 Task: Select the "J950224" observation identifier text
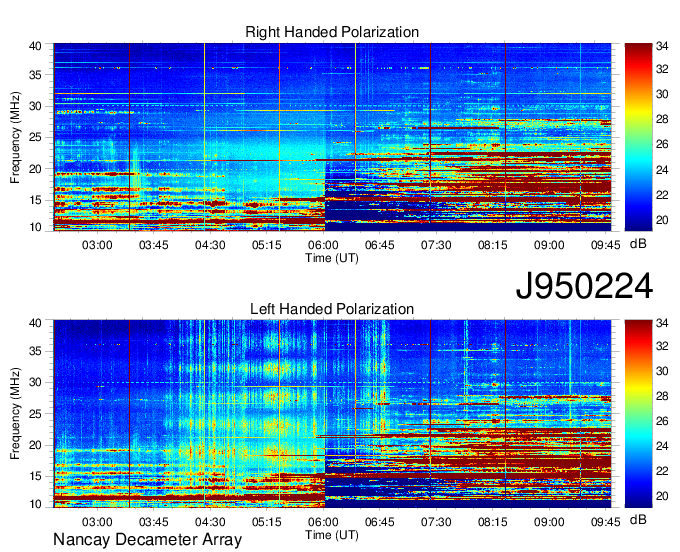tap(584, 286)
